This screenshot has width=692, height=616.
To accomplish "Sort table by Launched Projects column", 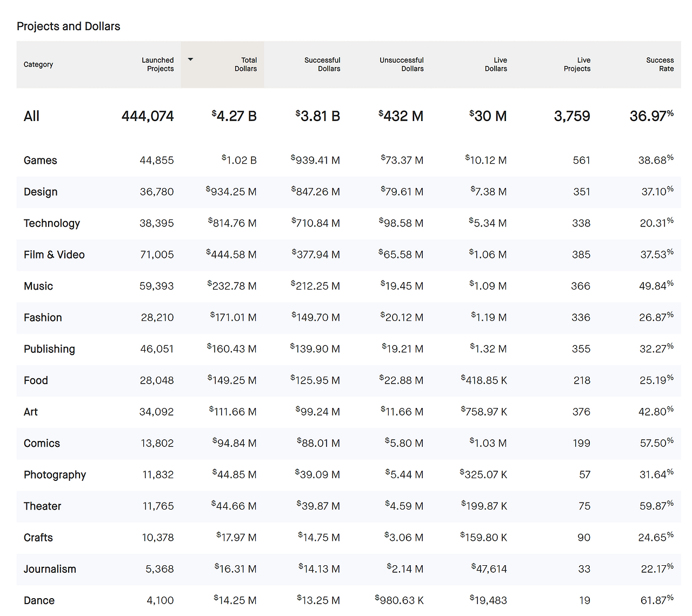I will [157, 64].
